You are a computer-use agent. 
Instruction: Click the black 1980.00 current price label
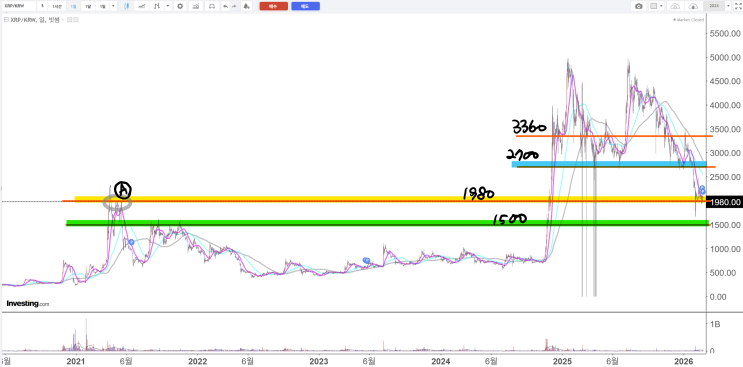725,202
